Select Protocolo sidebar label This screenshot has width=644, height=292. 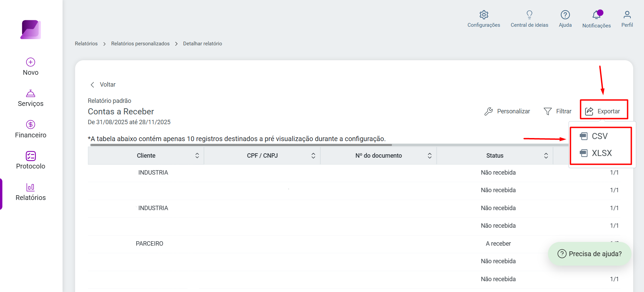click(x=31, y=166)
